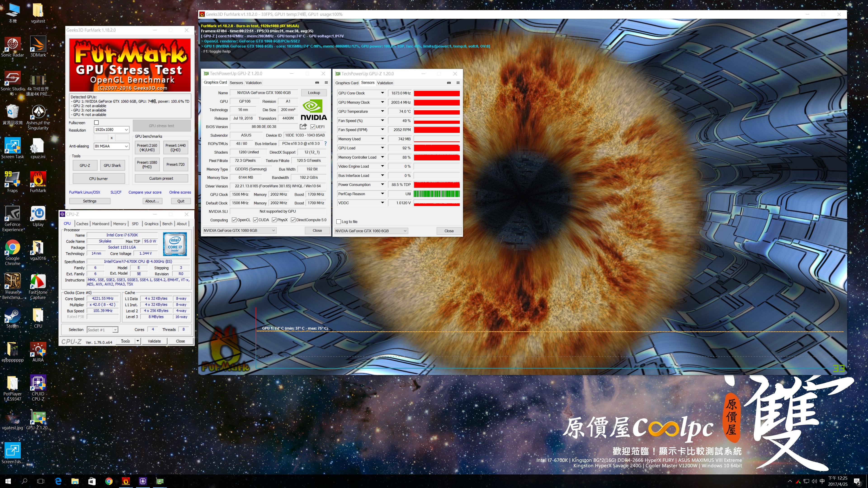The width and height of the screenshot is (868, 488).
Task: Open the CPU-Z Tools dropdown arrow
Action: (137, 341)
